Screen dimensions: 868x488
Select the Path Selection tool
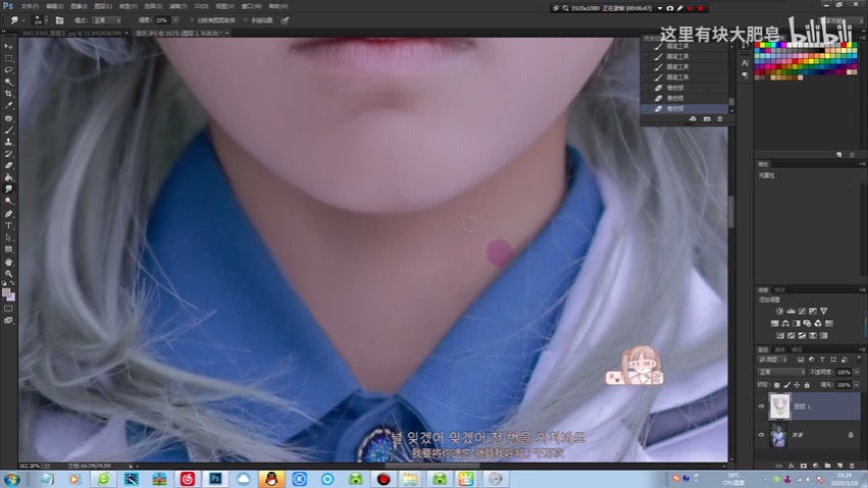[x=8, y=238]
